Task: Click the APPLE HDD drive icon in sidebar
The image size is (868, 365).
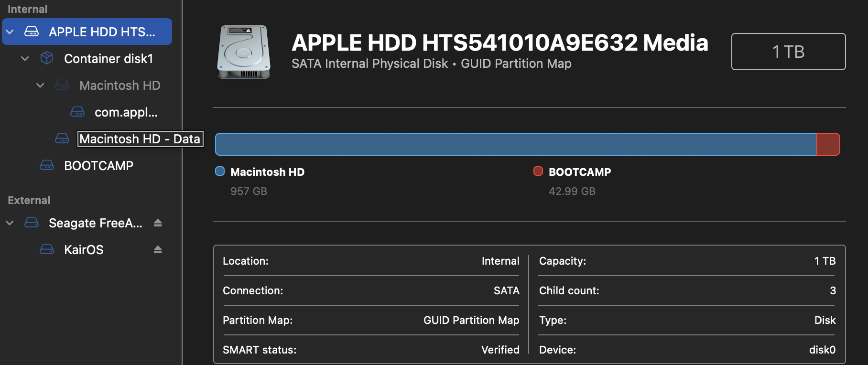Action: [32, 32]
